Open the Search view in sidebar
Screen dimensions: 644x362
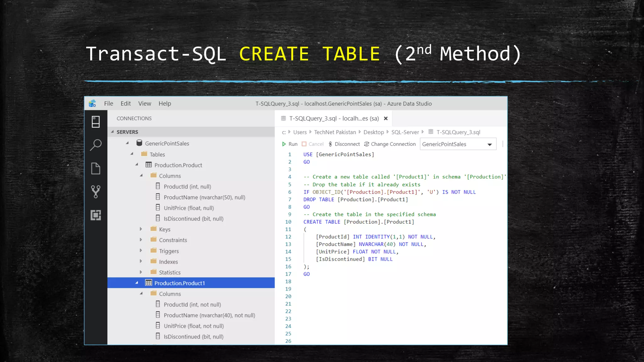[x=96, y=145]
